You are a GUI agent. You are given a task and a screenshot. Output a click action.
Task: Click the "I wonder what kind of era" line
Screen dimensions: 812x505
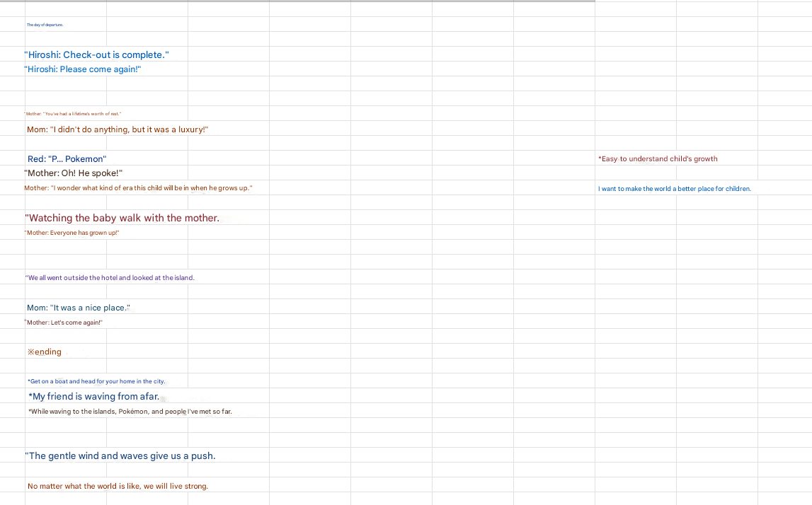point(138,188)
